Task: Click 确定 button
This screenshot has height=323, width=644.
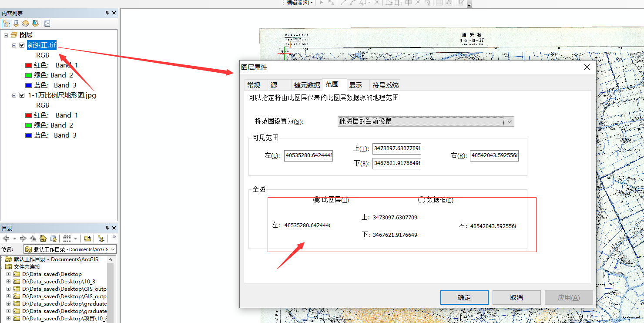Action: pos(464,298)
